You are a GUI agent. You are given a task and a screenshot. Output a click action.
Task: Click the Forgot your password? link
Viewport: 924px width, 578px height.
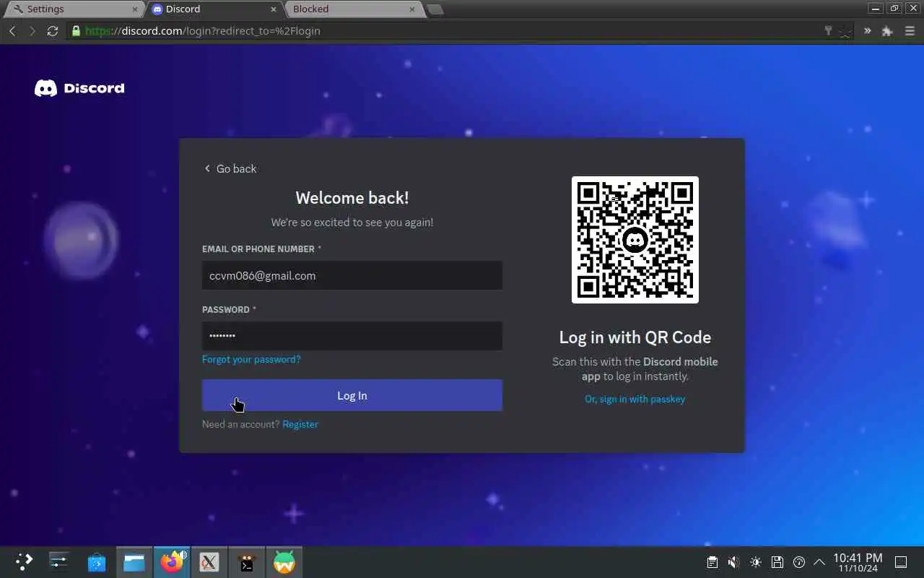(x=251, y=359)
